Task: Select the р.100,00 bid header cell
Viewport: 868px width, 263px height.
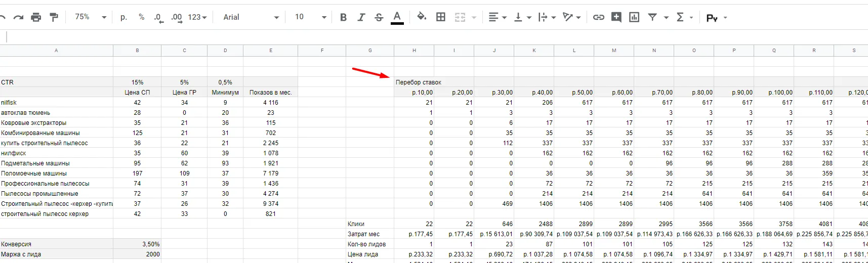Action: point(774,92)
